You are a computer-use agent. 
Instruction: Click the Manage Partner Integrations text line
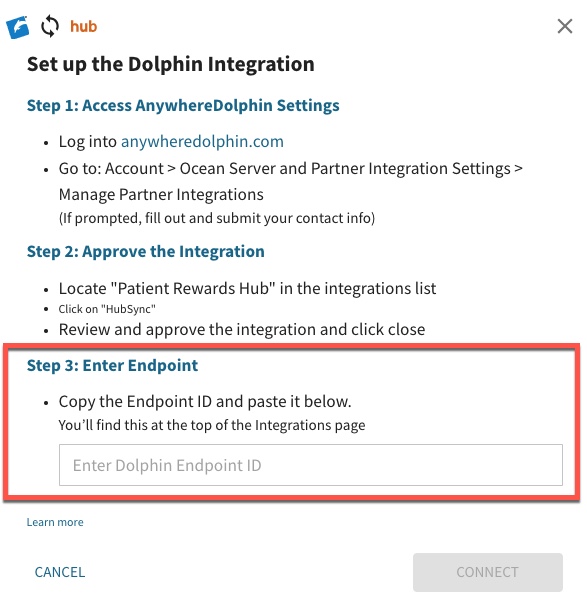click(161, 195)
